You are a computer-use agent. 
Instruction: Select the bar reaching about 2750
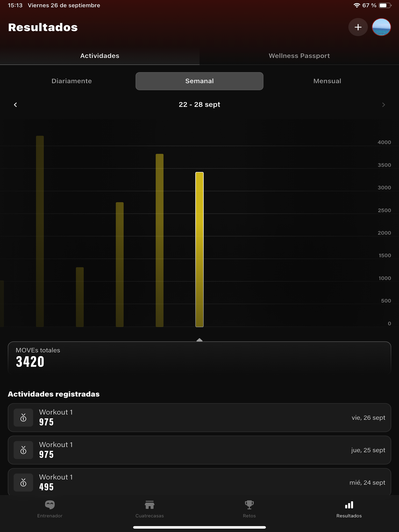point(119,264)
